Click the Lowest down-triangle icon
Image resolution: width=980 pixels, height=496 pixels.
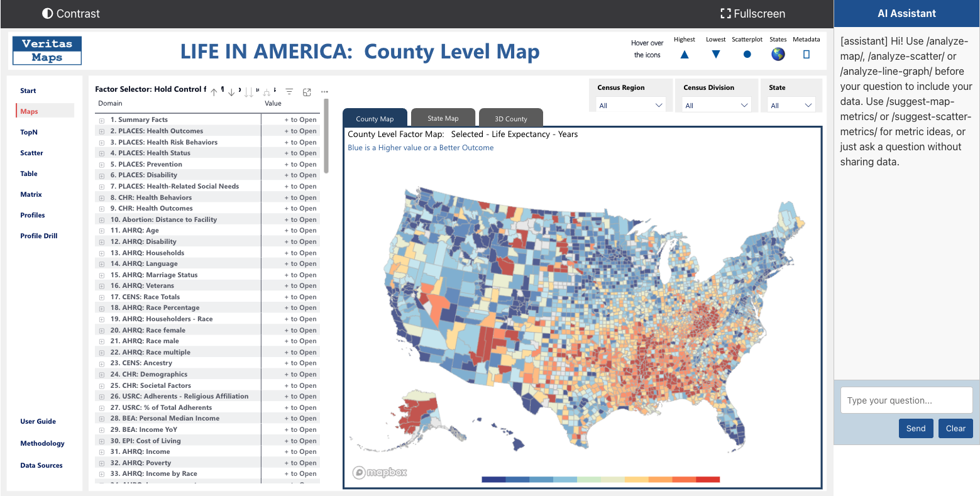715,55
